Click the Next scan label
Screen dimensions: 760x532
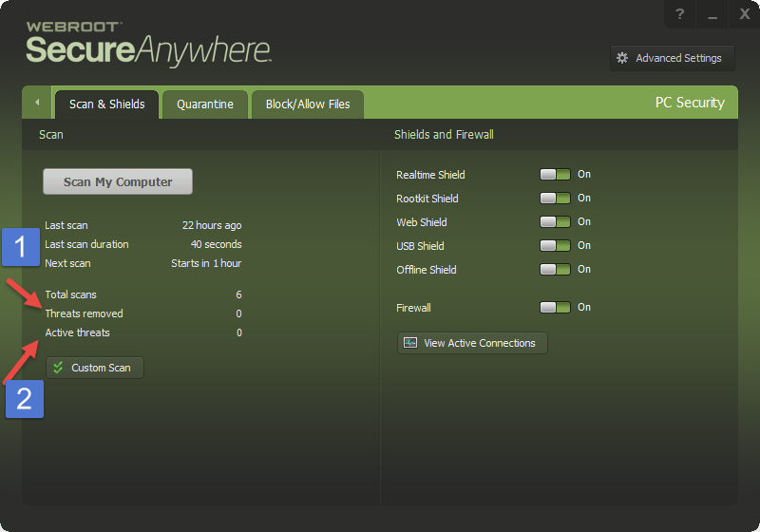(67, 263)
